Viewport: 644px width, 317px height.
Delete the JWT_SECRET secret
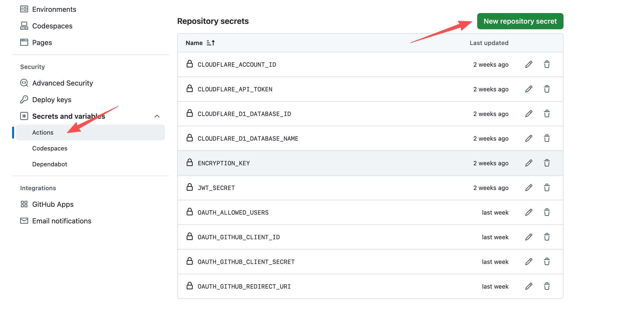(x=547, y=188)
